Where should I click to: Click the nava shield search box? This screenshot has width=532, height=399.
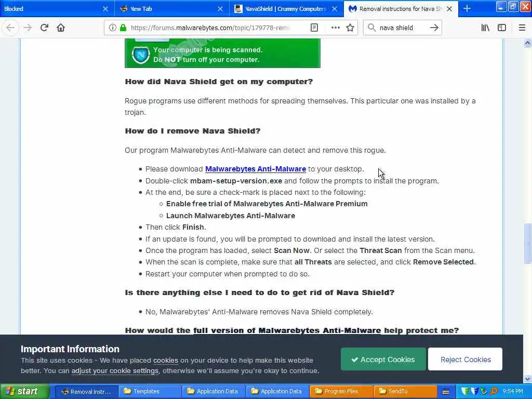click(x=403, y=28)
